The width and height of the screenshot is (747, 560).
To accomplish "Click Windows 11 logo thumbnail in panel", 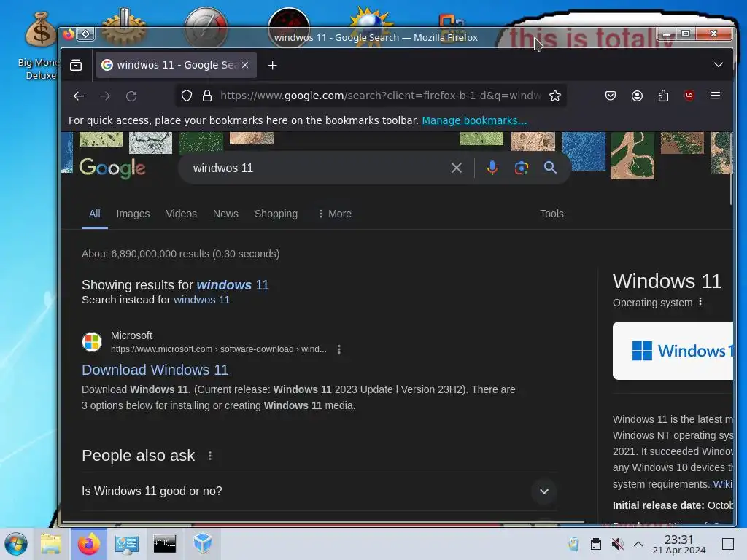I will (673, 351).
